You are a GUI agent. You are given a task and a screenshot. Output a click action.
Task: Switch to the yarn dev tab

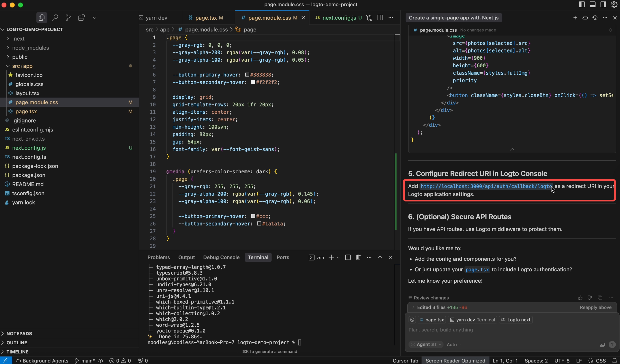(160, 18)
